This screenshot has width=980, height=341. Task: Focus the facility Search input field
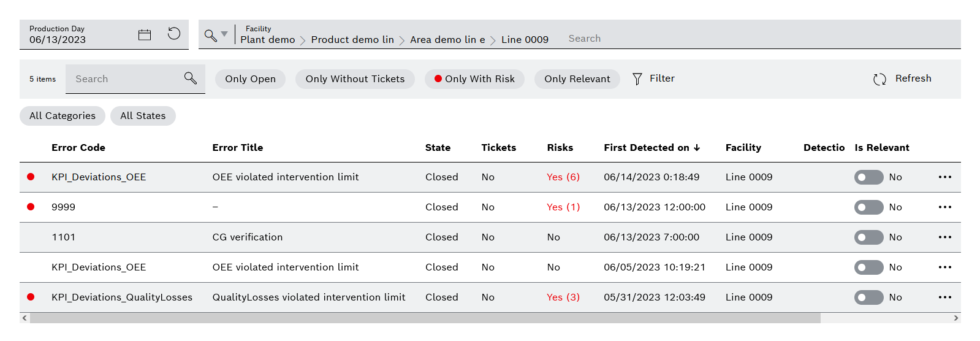coord(760,39)
